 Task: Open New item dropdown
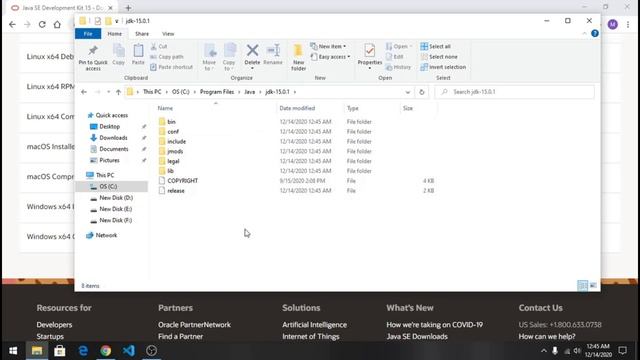pyautogui.click(x=328, y=46)
